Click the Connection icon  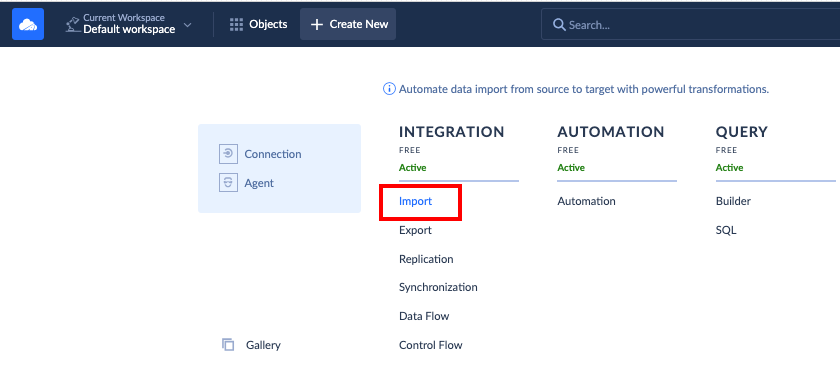point(228,154)
